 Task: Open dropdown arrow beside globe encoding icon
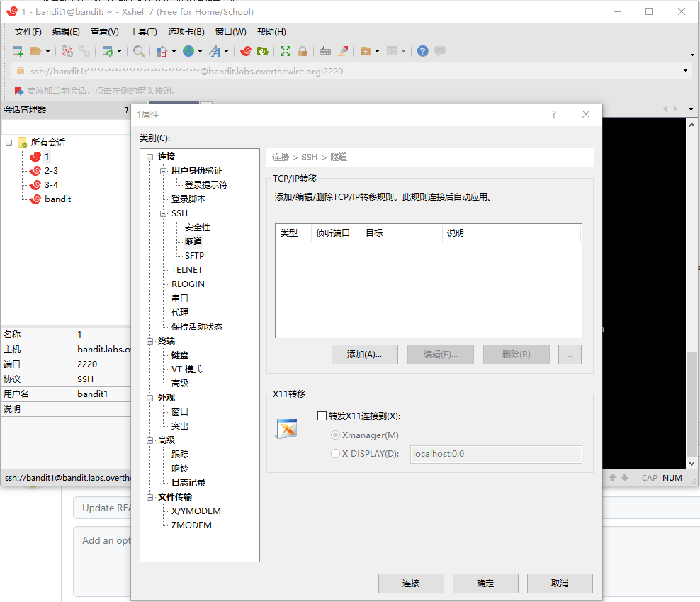[200, 52]
